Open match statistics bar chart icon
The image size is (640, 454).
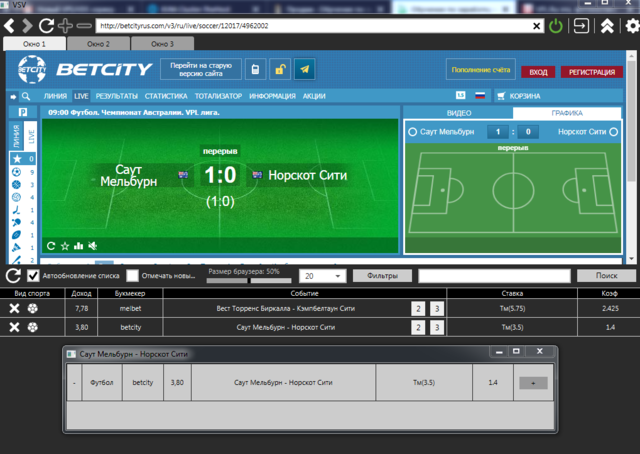(78, 246)
